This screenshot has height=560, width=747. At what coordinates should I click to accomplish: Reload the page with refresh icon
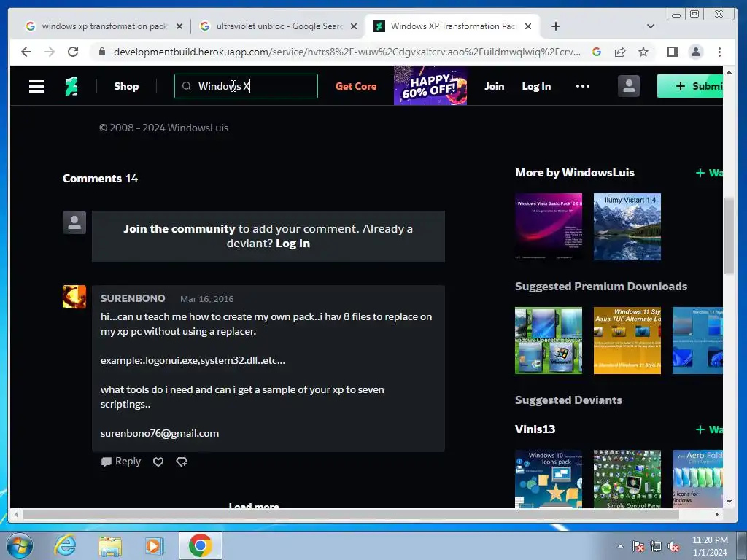(x=73, y=52)
